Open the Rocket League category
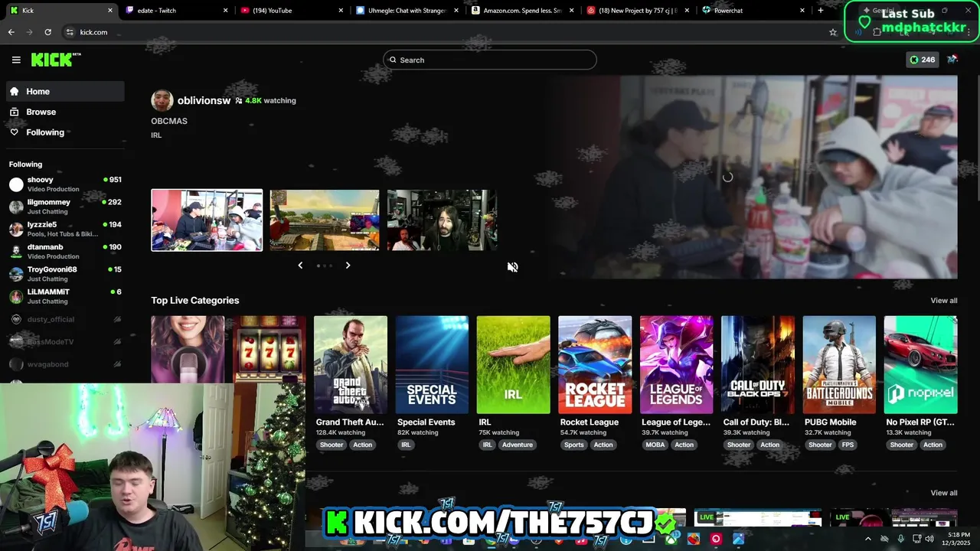Image resolution: width=980 pixels, height=551 pixels. [595, 364]
